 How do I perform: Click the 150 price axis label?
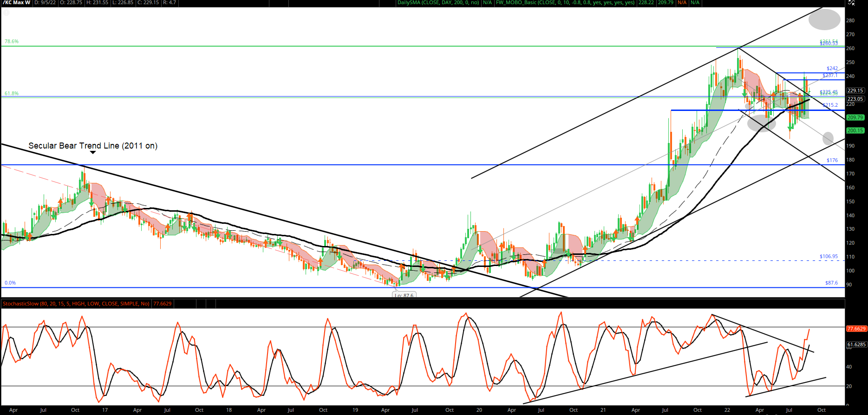click(850, 201)
